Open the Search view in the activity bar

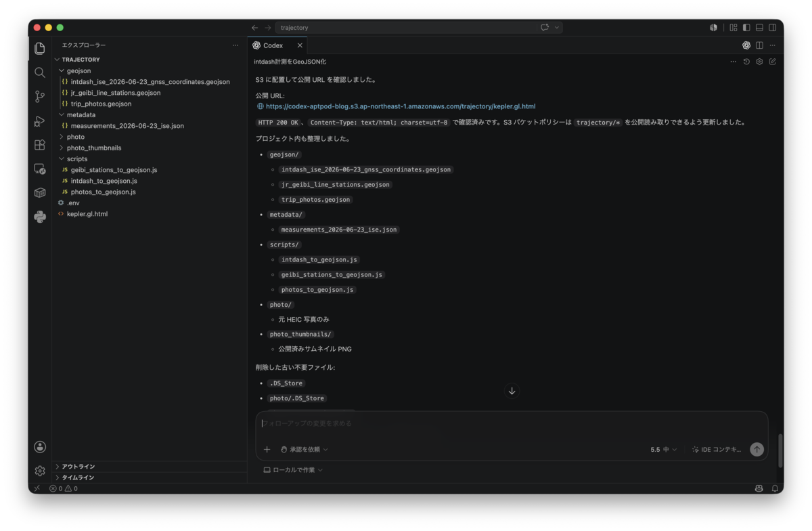(x=40, y=72)
